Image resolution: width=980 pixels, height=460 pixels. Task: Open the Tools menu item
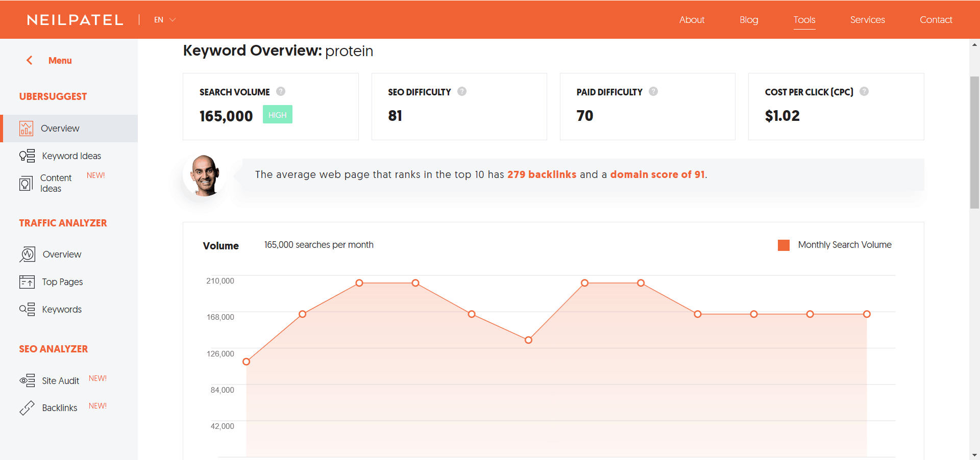[804, 20]
